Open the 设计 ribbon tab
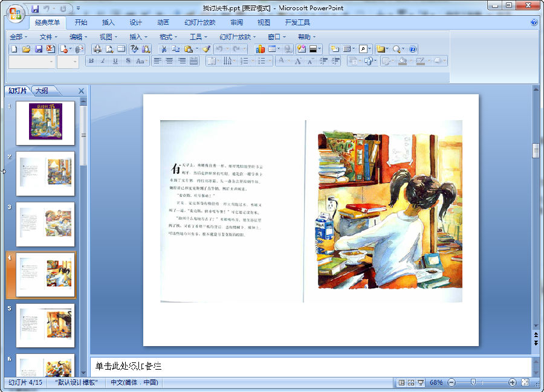The height and width of the screenshot is (392, 544). 135,22
